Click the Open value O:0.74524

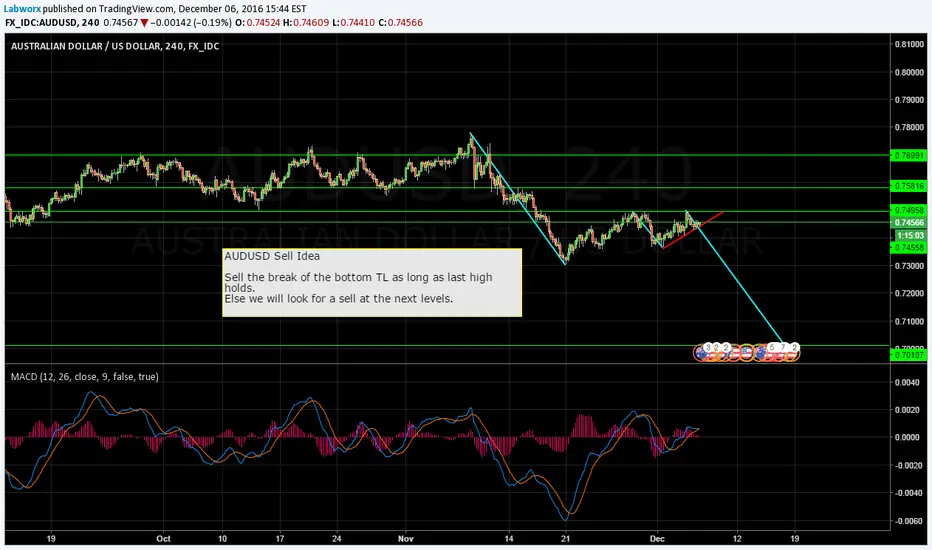(x=258, y=23)
